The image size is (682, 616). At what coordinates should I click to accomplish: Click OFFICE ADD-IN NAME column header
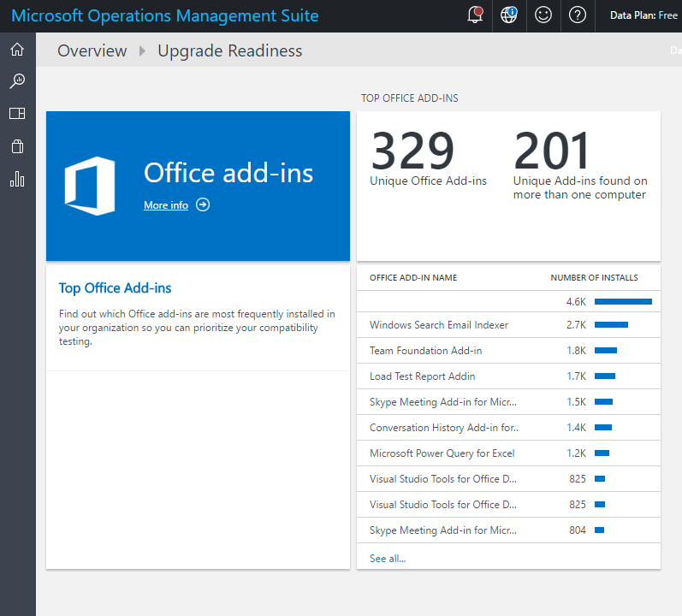[413, 277]
